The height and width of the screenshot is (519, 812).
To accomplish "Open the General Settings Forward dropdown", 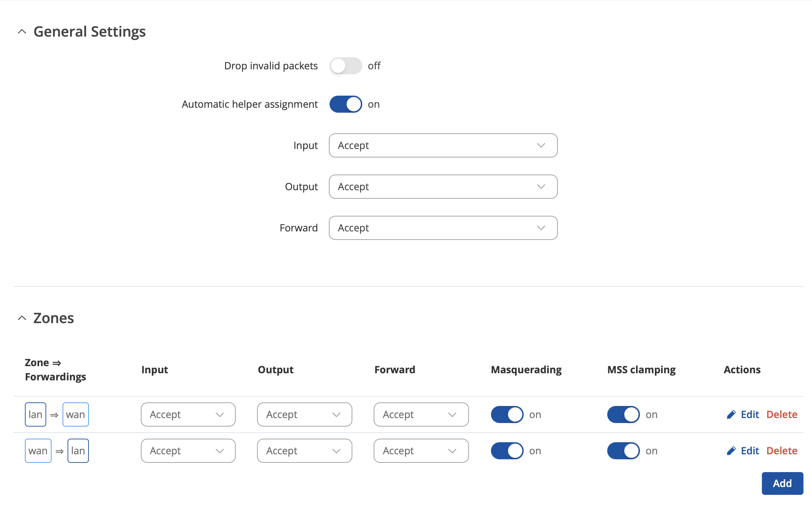I will tap(443, 228).
